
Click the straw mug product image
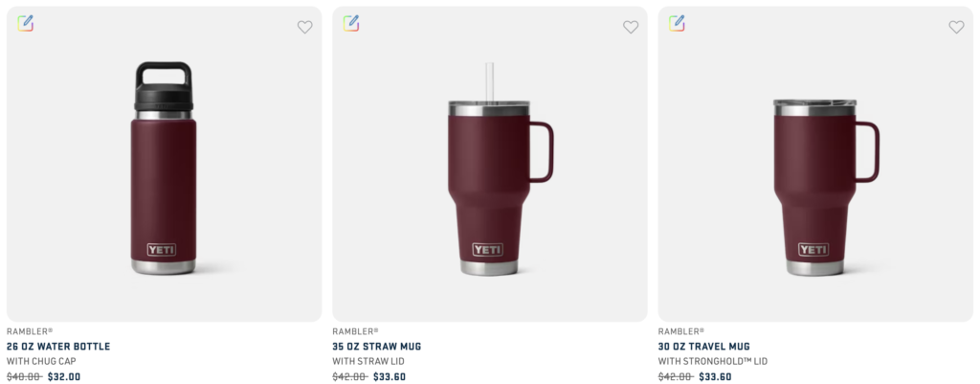tap(490, 172)
